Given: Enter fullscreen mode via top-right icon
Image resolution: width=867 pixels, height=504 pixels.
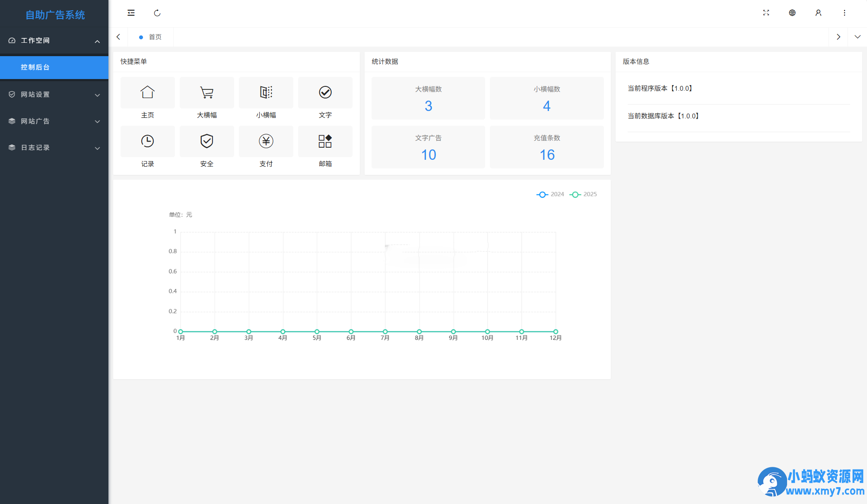Looking at the screenshot, I should pyautogui.click(x=766, y=13).
